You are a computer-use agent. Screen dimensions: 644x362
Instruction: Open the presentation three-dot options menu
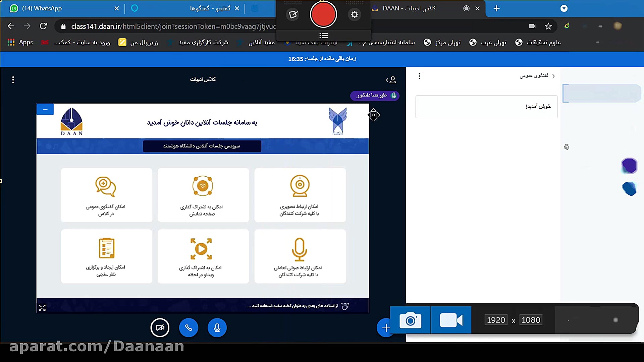(13, 80)
